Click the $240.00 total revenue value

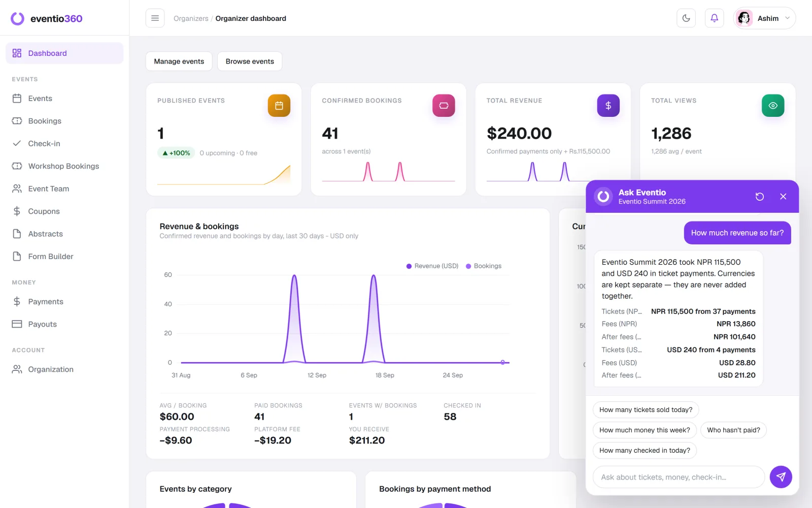tap(519, 134)
